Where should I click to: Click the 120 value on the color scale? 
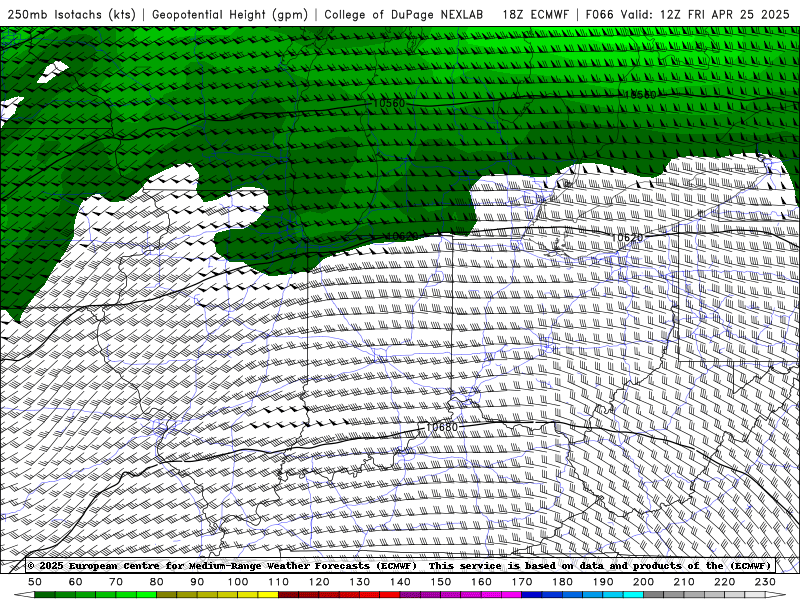coord(319,582)
